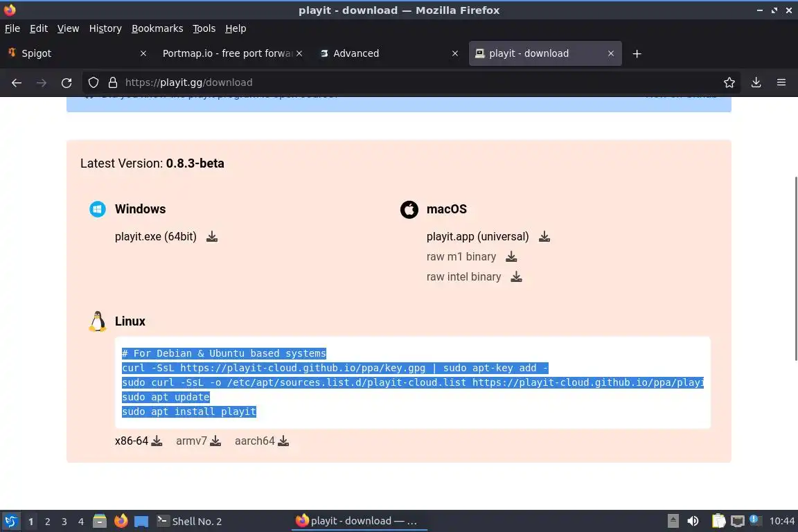Click the raw intel binary download icon
Screen dimensions: 798x532
(516, 276)
